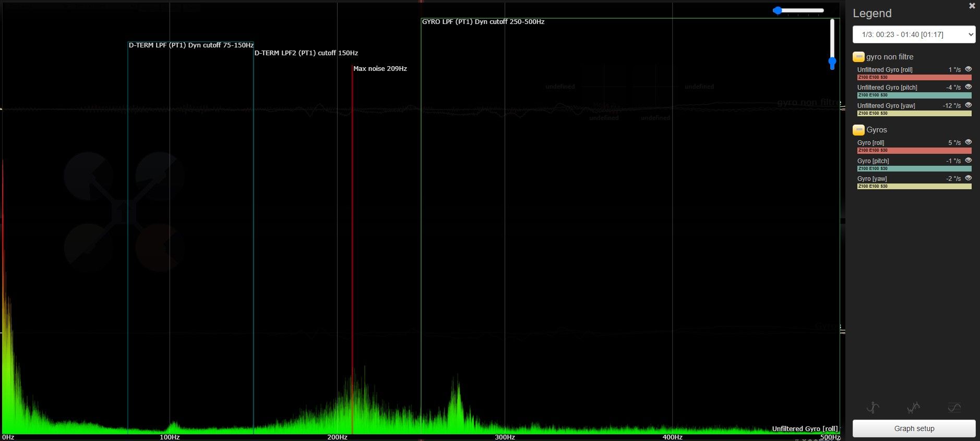Toggle visibility of Unfiltered Gyro [pitch]

pyautogui.click(x=968, y=87)
